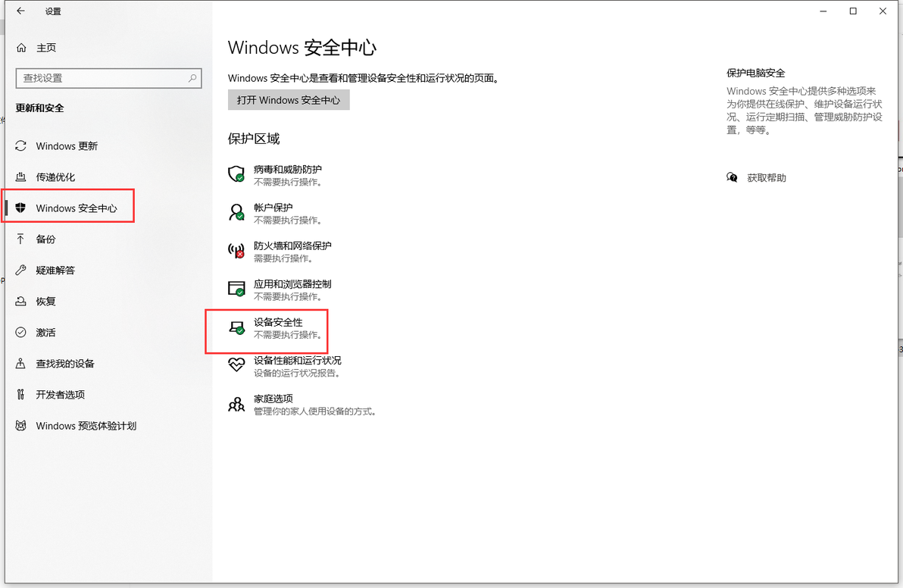Click the search magnifier icon
This screenshot has width=903, height=588.
[x=192, y=78]
